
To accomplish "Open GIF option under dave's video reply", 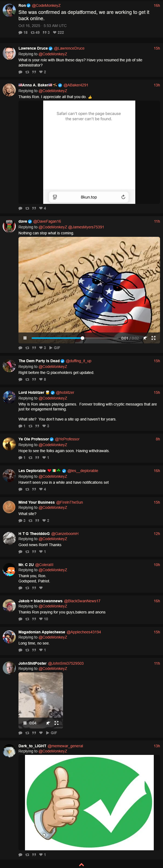I will [55, 348].
